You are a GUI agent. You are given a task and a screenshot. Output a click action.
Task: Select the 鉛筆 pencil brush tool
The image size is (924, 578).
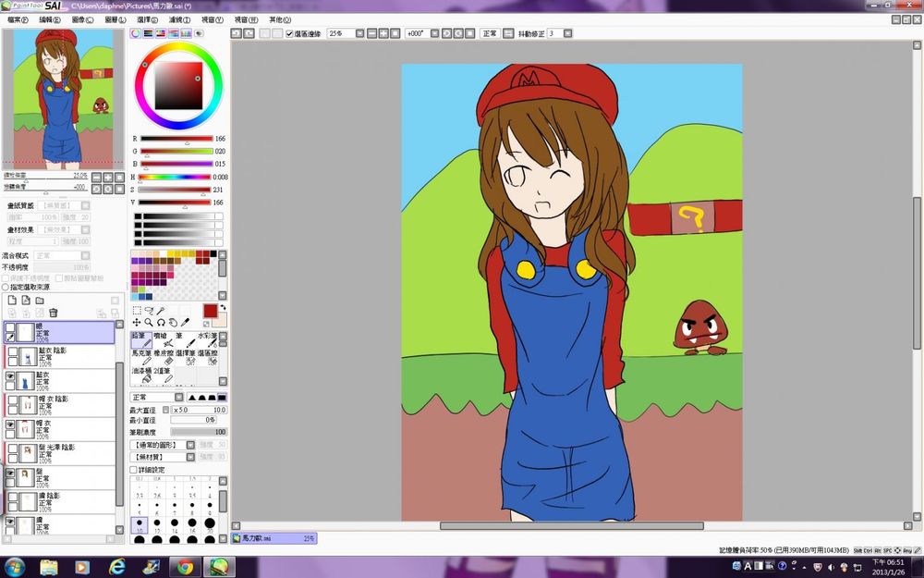coord(141,339)
